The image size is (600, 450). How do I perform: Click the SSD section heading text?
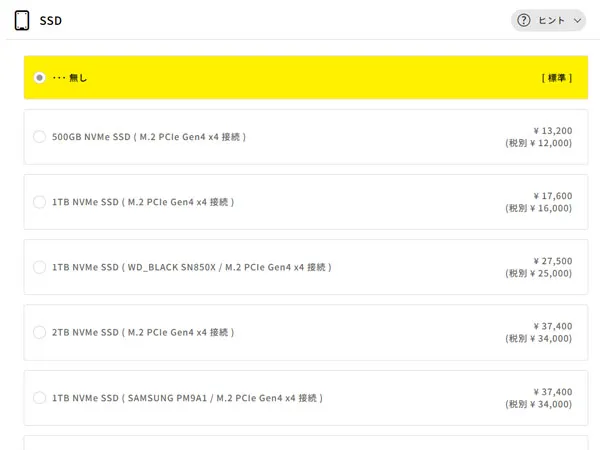coord(51,21)
